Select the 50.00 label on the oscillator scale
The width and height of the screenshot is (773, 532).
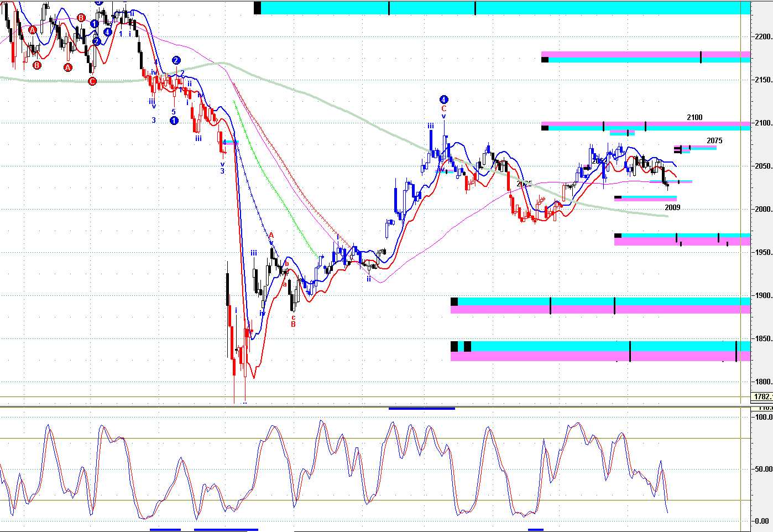(764, 470)
